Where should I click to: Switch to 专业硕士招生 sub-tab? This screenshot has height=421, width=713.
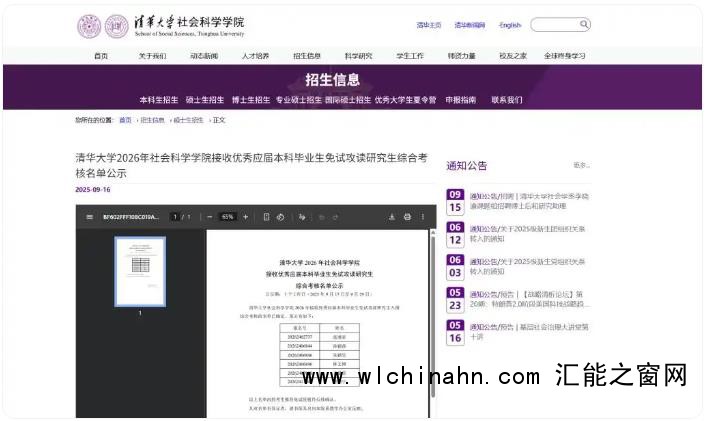click(299, 100)
